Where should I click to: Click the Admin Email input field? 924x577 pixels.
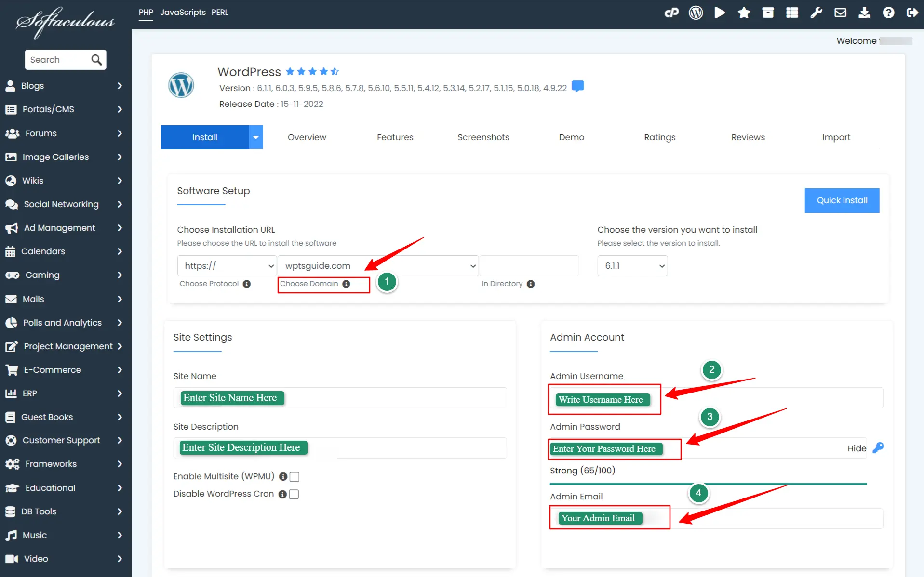[716, 518]
